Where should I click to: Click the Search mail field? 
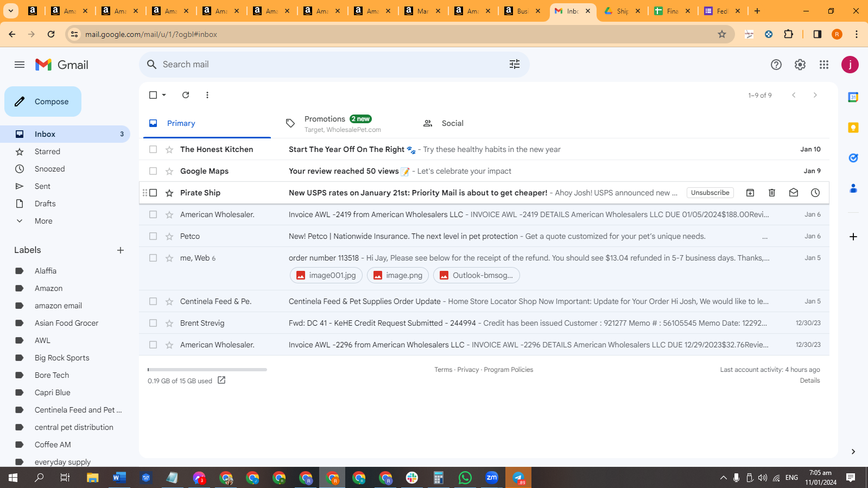point(334,65)
